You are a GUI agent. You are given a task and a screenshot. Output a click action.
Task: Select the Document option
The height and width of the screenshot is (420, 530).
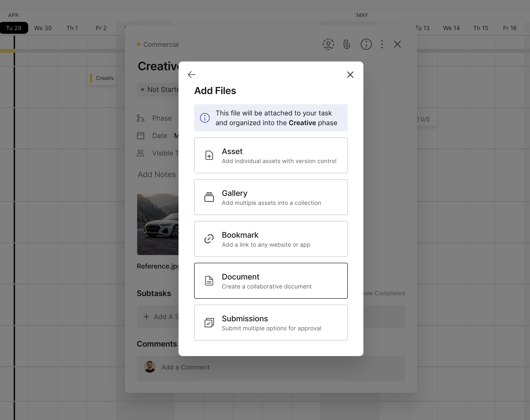[x=271, y=280]
